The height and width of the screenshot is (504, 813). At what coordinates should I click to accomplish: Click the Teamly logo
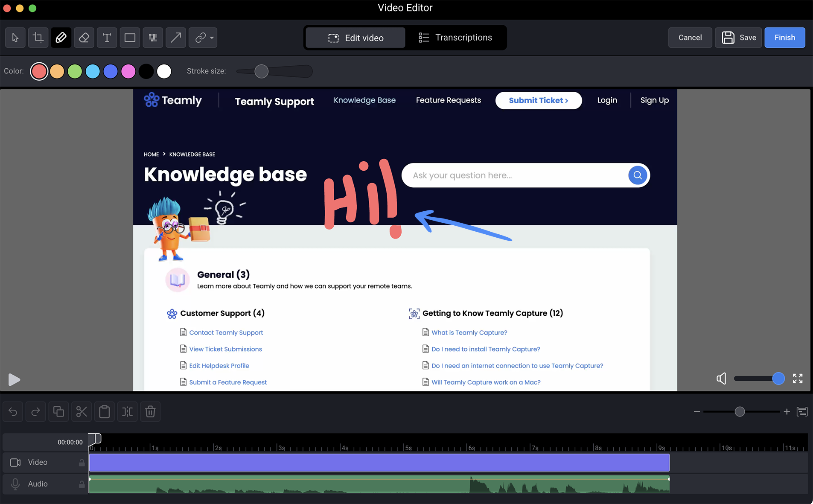coord(173,100)
